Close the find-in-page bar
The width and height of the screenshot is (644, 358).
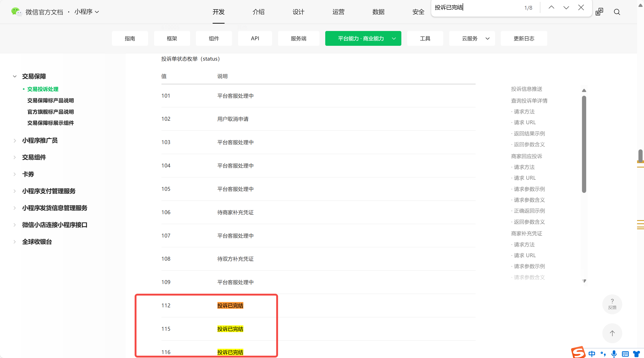[x=581, y=7]
